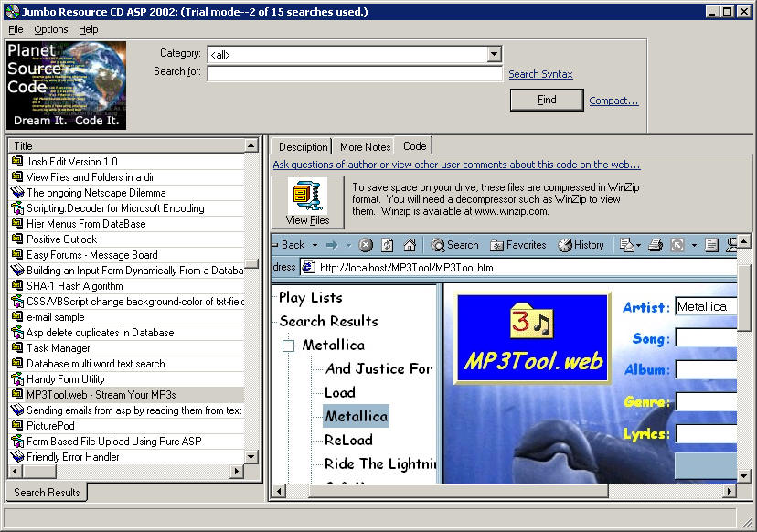The height and width of the screenshot is (532, 757).
Task: Open the File menu
Action: [16, 29]
